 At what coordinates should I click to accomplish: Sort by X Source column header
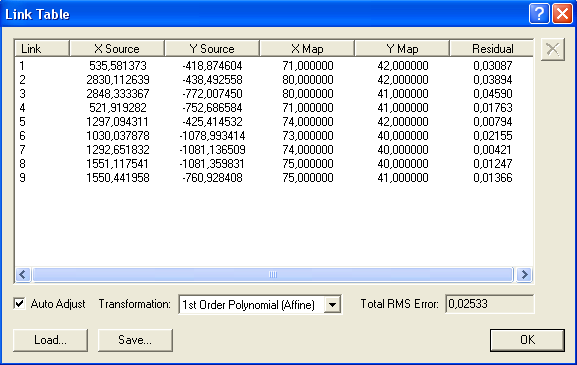[117, 49]
